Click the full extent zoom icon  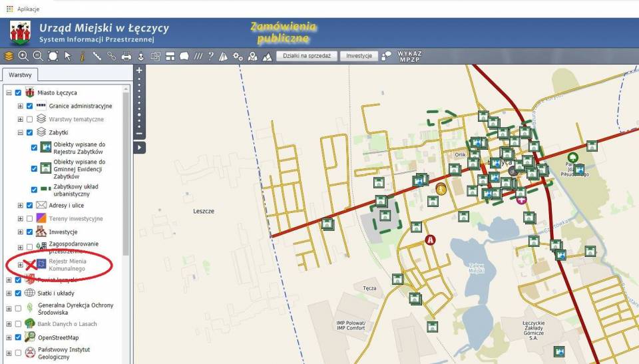(x=53, y=56)
